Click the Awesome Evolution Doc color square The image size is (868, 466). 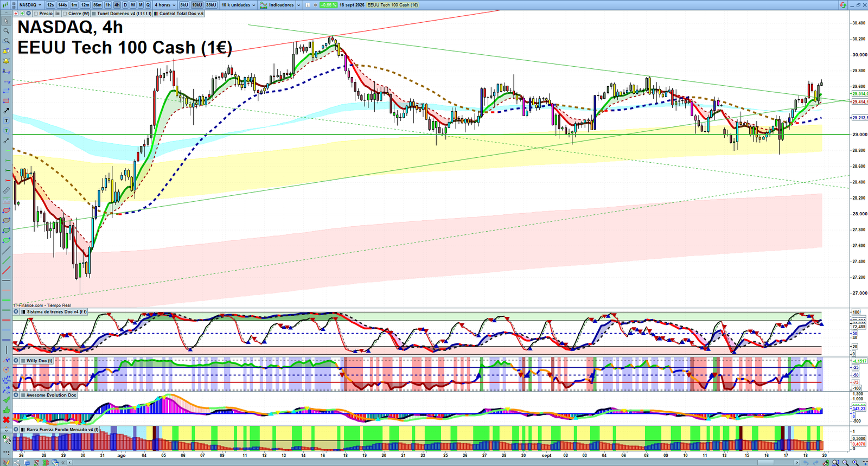click(23, 395)
